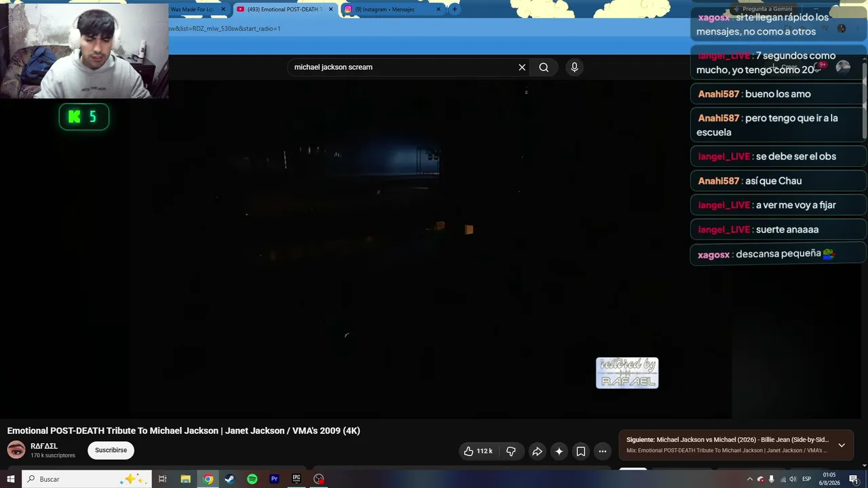Open the YouTube account avatar
The image size is (868, 488).
pos(843,66)
